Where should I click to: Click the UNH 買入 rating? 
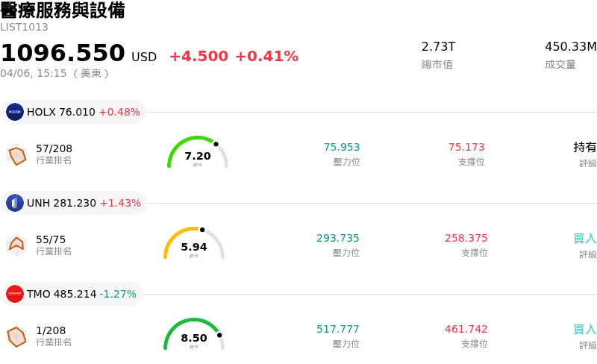[x=584, y=239]
